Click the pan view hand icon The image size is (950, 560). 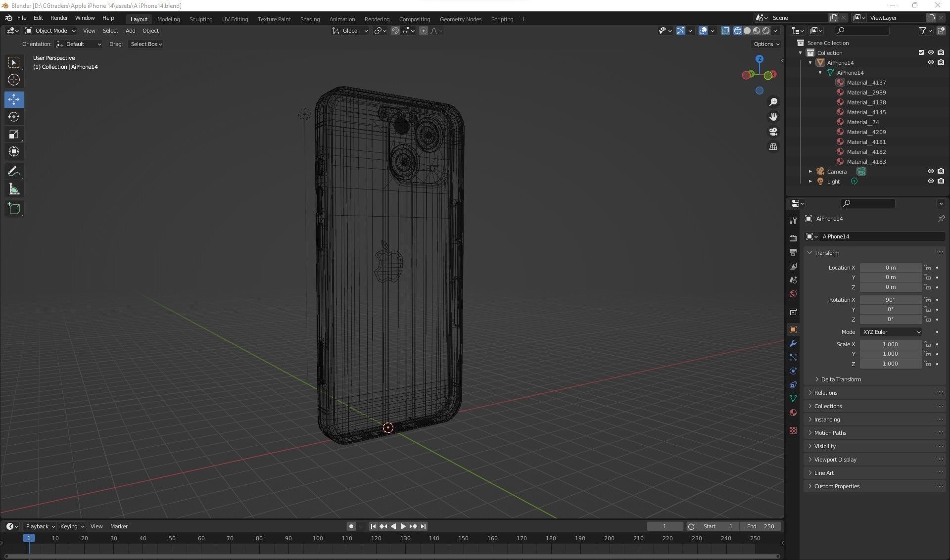[773, 117]
